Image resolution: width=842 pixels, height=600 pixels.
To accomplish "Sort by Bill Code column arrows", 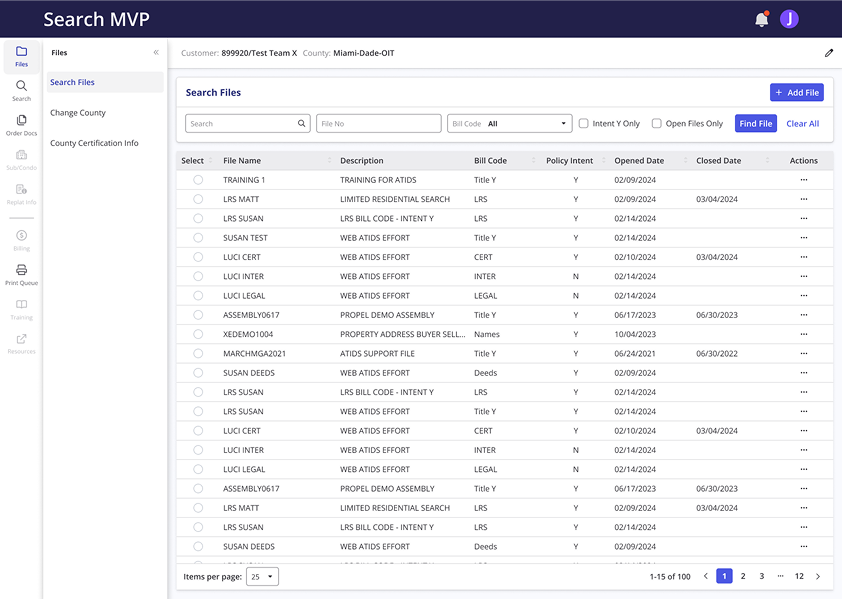I will point(533,161).
